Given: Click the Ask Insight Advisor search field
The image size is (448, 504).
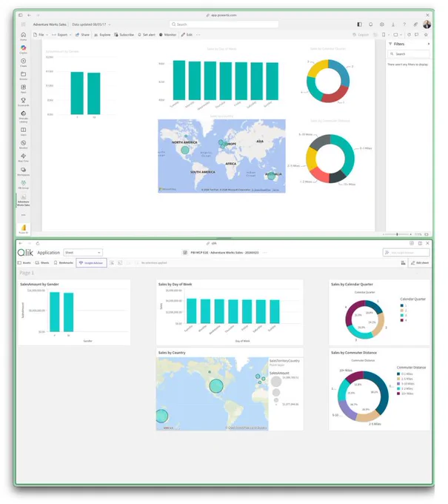Looking at the screenshot, I should coord(407,253).
